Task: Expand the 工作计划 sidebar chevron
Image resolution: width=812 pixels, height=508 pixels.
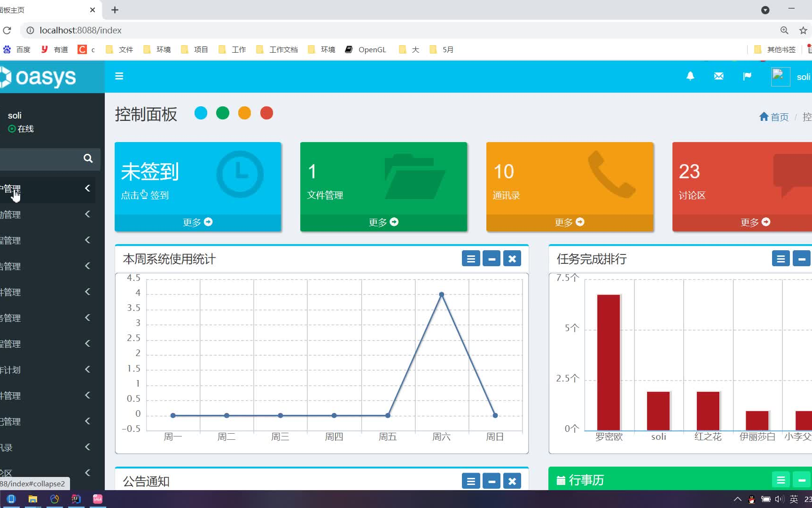Action: click(87, 369)
